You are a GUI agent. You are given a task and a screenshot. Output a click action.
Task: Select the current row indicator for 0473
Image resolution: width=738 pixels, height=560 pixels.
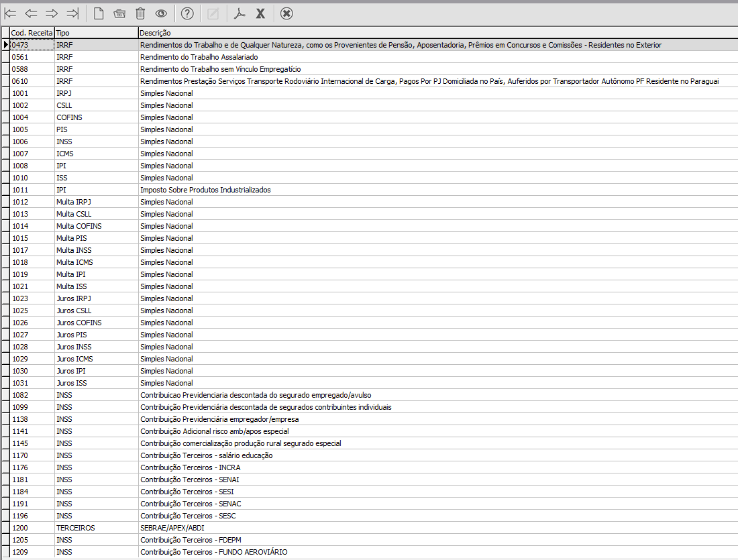(x=5, y=45)
